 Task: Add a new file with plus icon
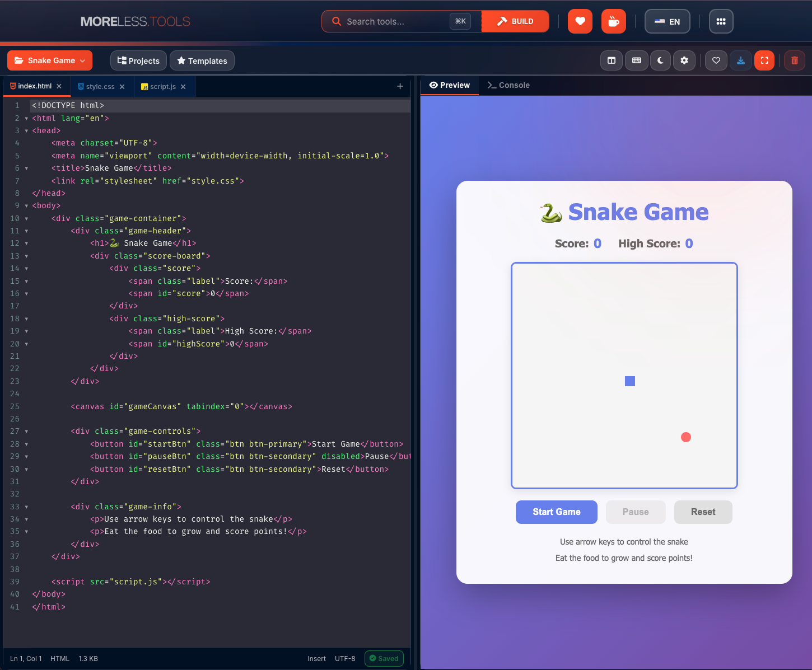point(400,86)
